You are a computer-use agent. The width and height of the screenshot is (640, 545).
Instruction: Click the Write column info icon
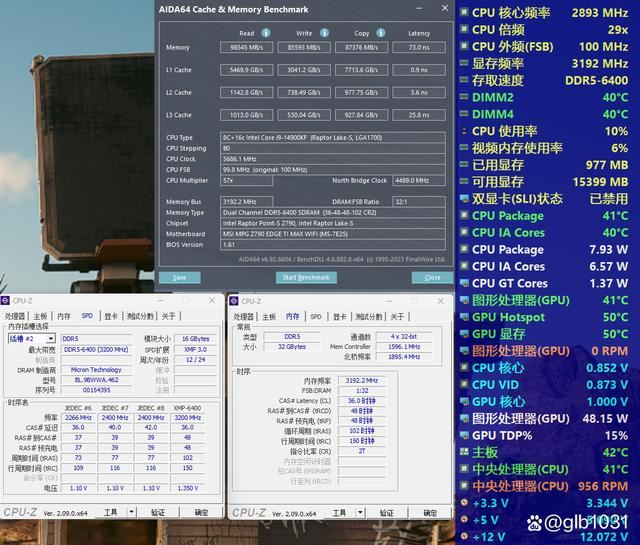[322, 33]
